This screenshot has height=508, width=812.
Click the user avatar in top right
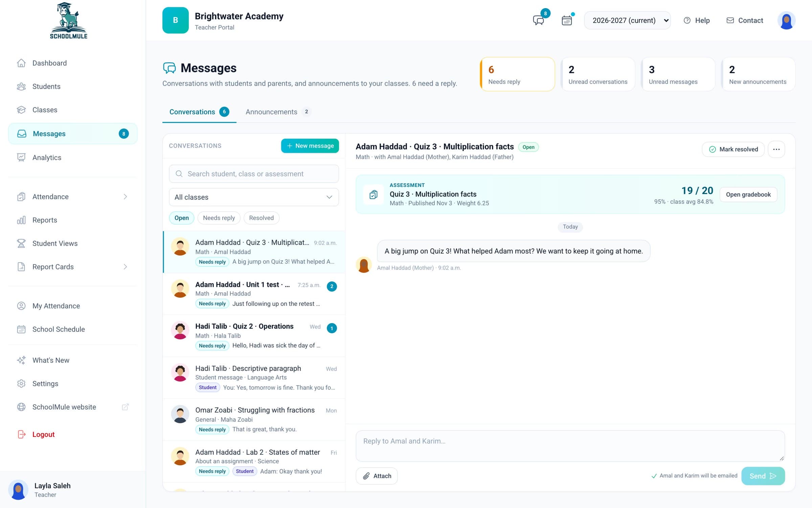[786, 20]
